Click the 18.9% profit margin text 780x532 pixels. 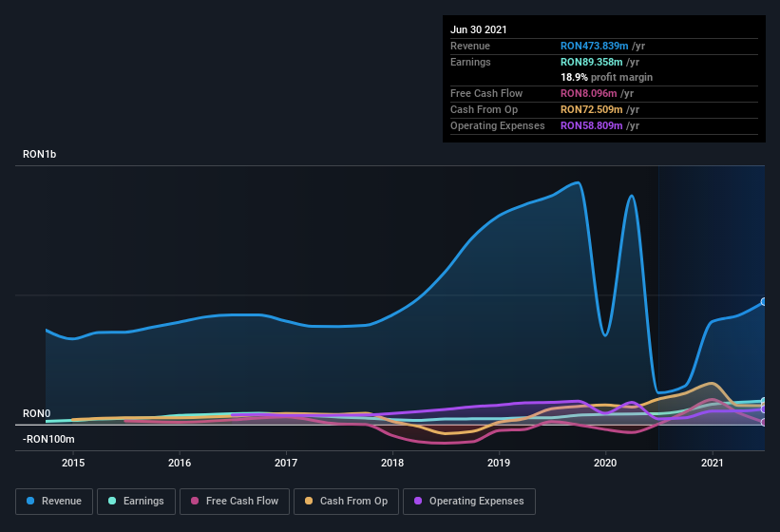coord(606,78)
